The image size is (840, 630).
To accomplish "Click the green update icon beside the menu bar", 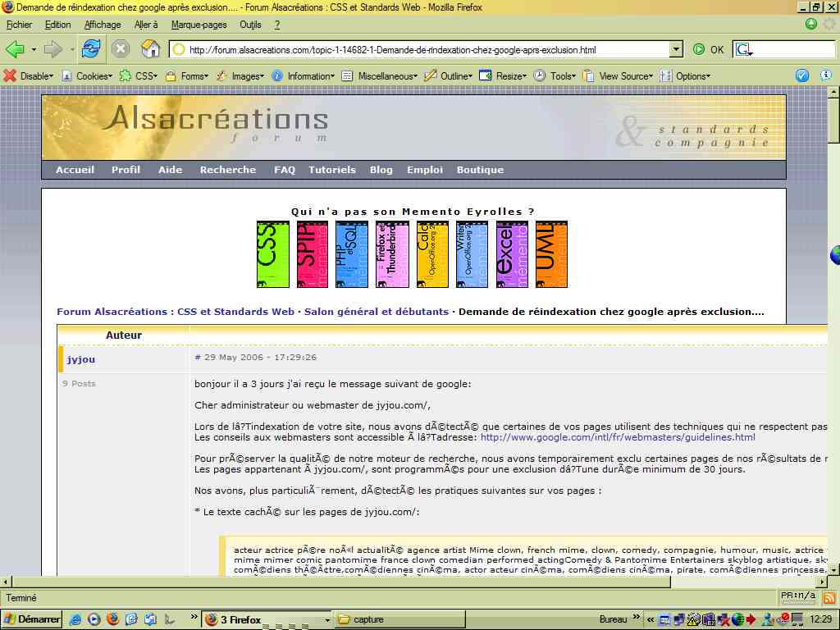I will pos(811,24).
